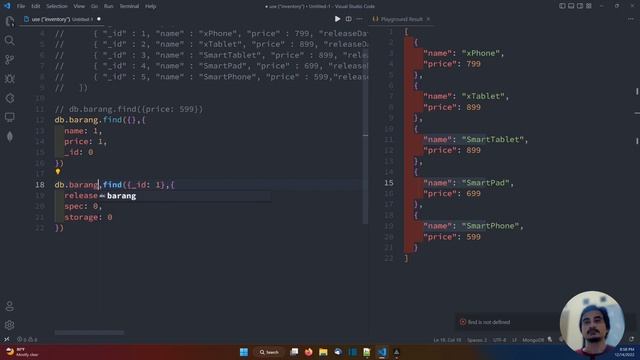640x360 pixels.
Task: Change the UTF-8 encoding status item
Action: [499, 340]
